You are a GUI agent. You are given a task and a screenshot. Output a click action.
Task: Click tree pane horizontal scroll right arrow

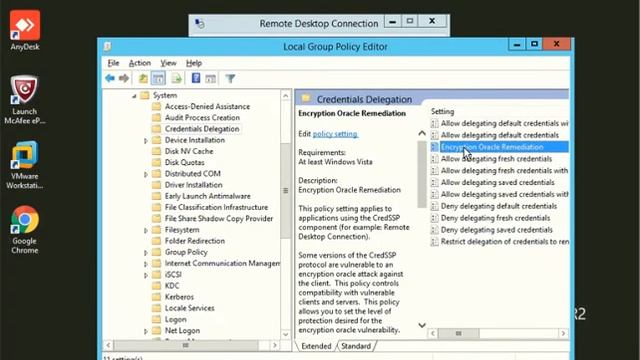coord(275,346)
